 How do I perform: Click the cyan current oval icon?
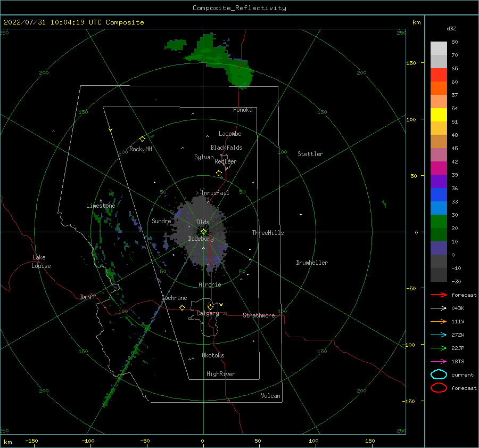coord(439,374)
